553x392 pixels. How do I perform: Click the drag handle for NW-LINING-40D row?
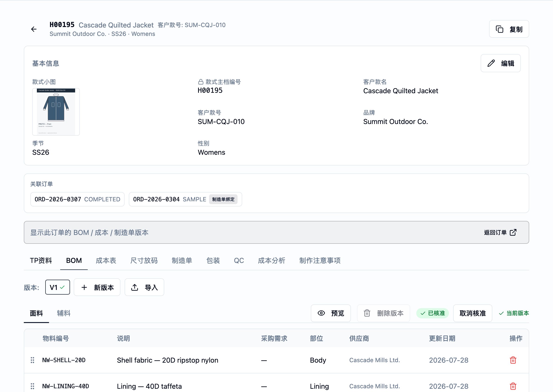pos(32,386)
